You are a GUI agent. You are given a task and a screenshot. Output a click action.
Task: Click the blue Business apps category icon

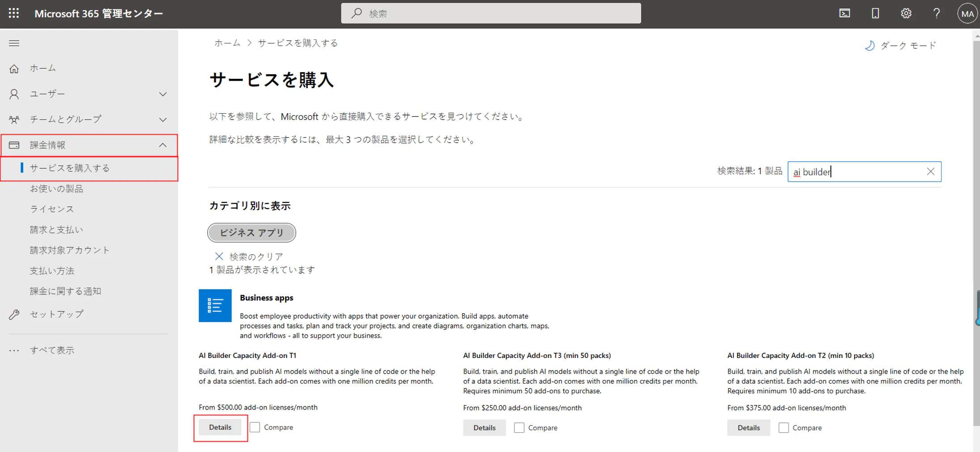pyautogui.click(x=215, y=306)
